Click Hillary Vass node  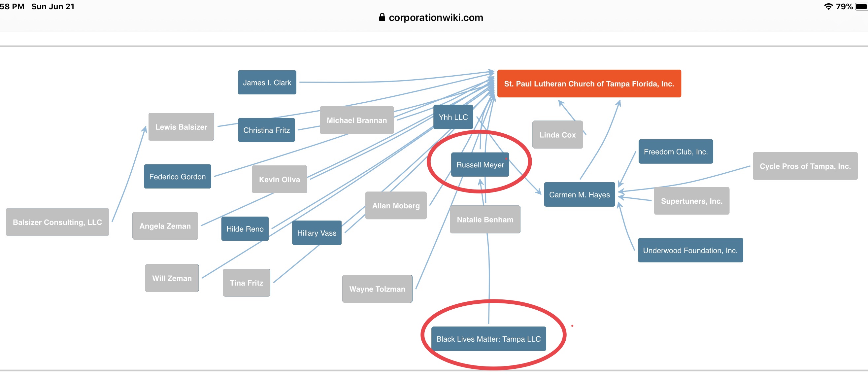pos(317,233)
